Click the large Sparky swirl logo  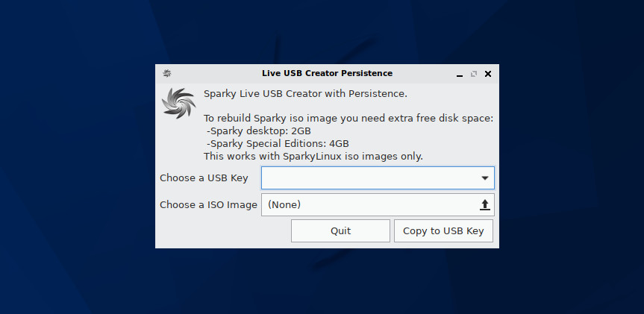coord(178,104)
